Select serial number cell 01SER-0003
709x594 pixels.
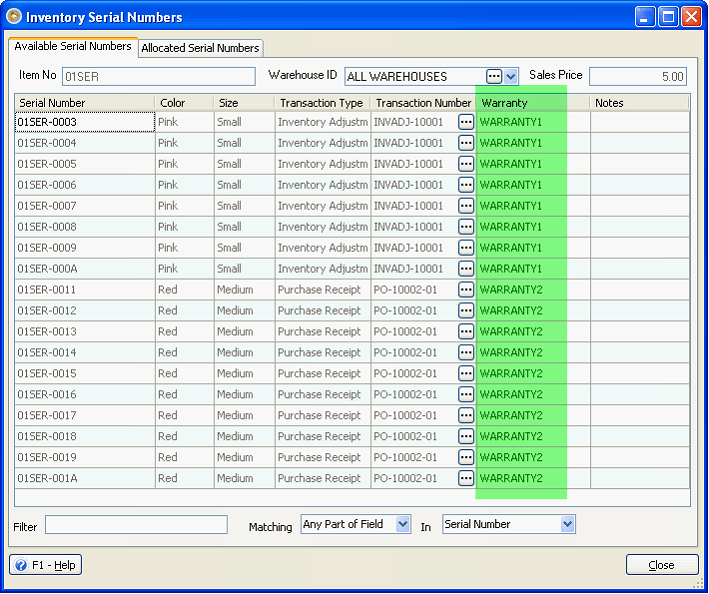pyautogui.click(x=85, y=122)
